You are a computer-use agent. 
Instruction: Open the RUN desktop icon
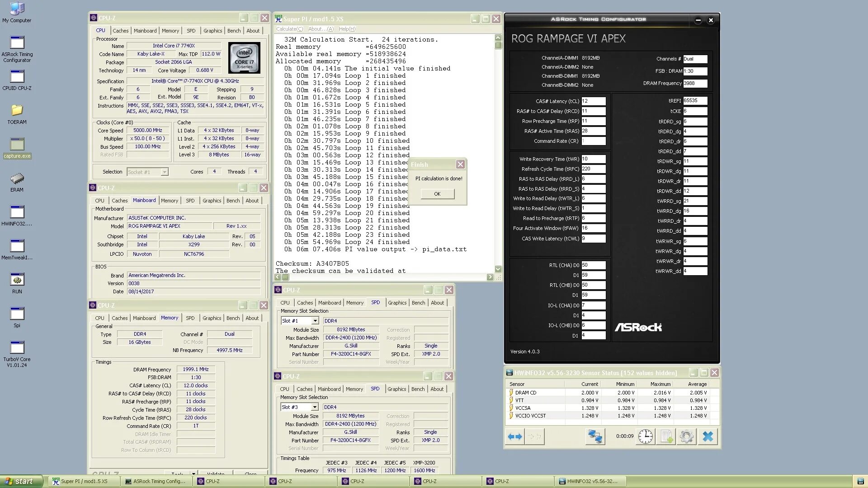pos(17,284)
